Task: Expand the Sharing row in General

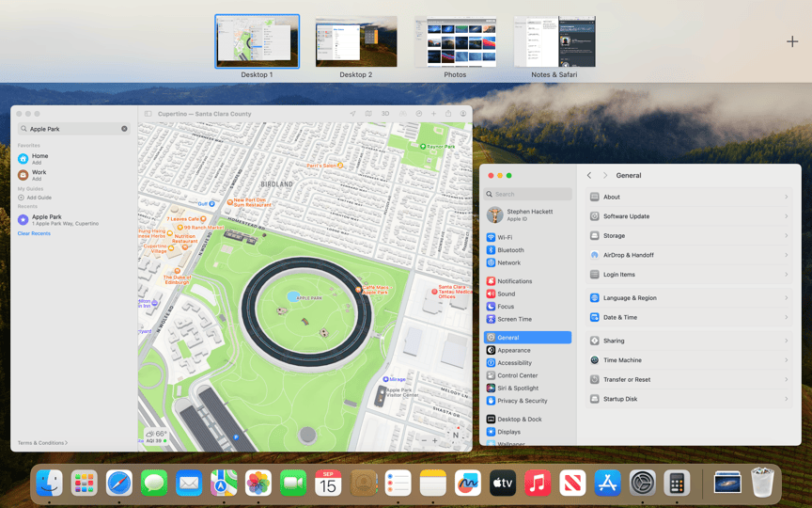Action: 689,341
